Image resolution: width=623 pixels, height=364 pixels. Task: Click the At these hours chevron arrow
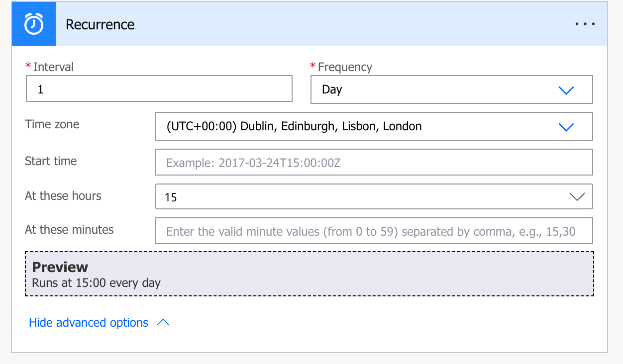pos(577,197)
